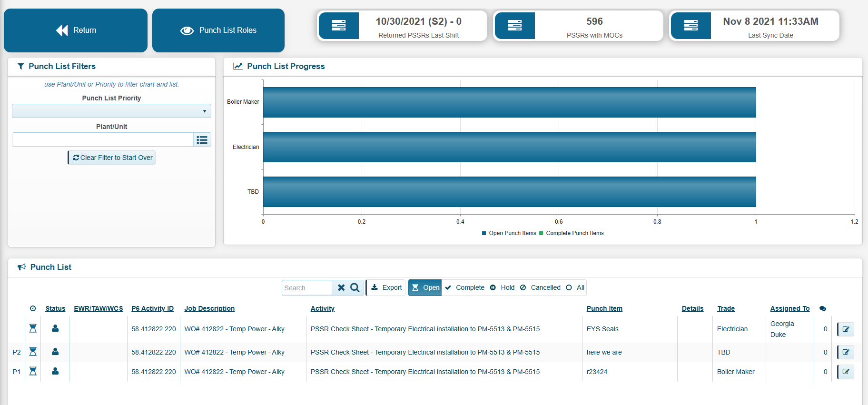Filter punch list to Hold items
868x405 pixels.
[502, 288]
